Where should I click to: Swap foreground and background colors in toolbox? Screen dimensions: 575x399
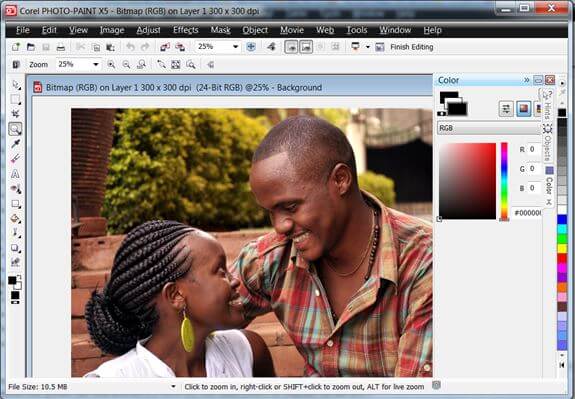pyautogui.click(x=19, y=277)
